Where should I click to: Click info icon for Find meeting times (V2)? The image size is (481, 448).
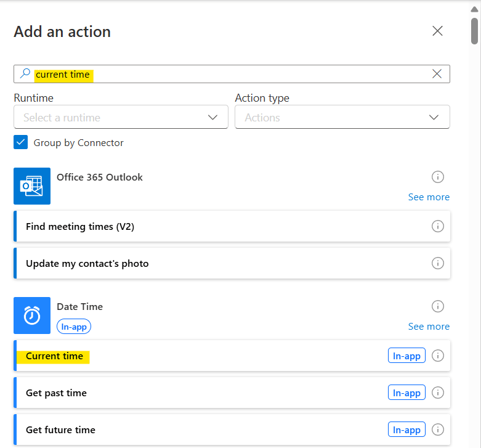437,226
